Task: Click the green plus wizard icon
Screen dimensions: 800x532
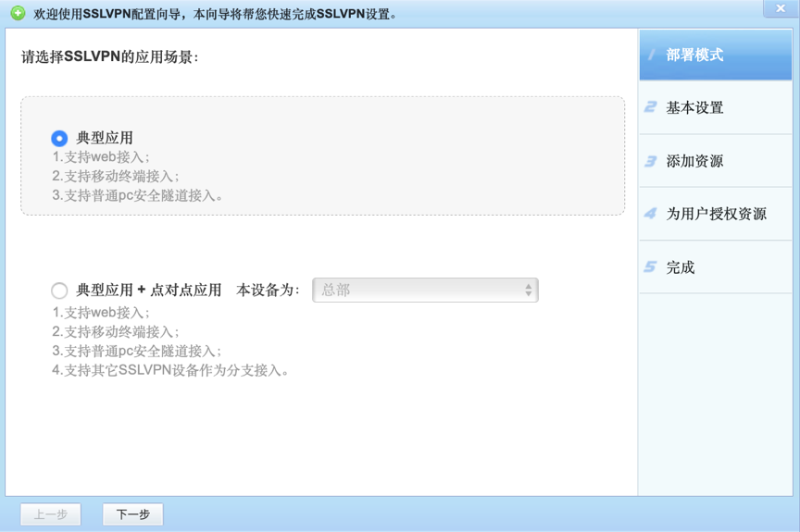Action: click(x=18, y=13)
